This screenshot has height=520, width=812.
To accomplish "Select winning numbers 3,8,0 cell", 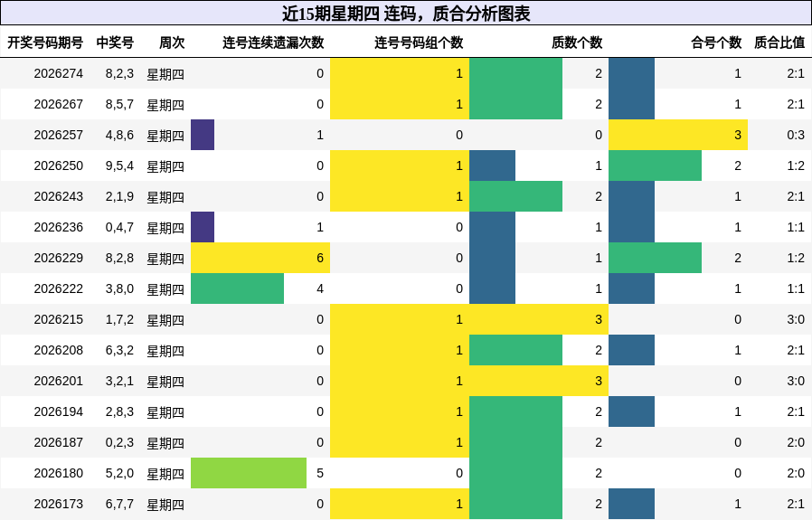I will (119, 288).
